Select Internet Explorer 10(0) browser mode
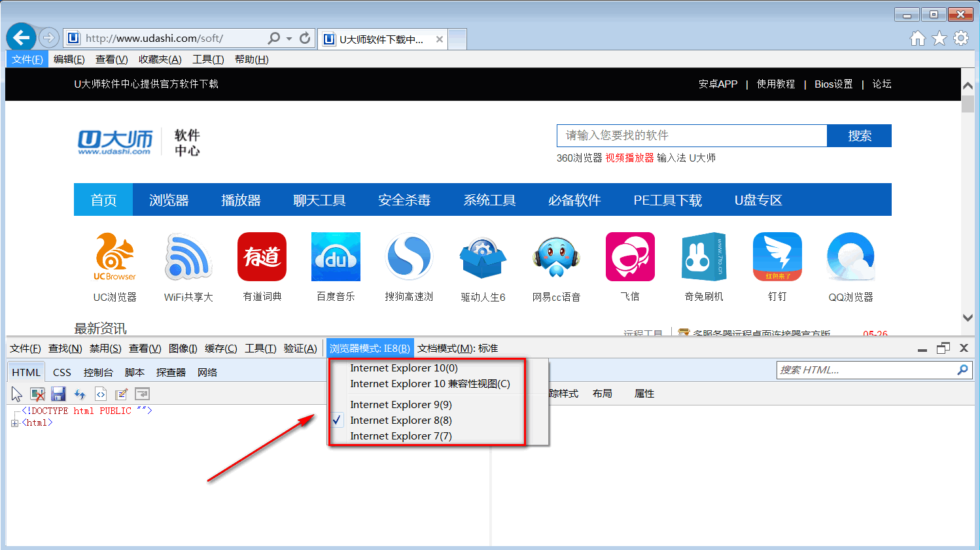 pyautogui.click(x=404, y=368)
